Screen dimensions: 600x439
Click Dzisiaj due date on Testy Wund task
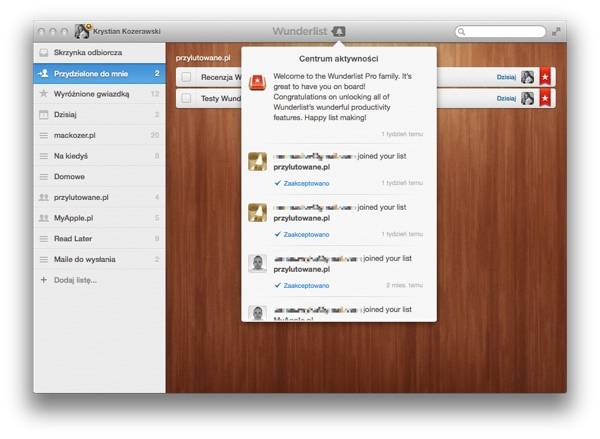(x=506, y=98)
